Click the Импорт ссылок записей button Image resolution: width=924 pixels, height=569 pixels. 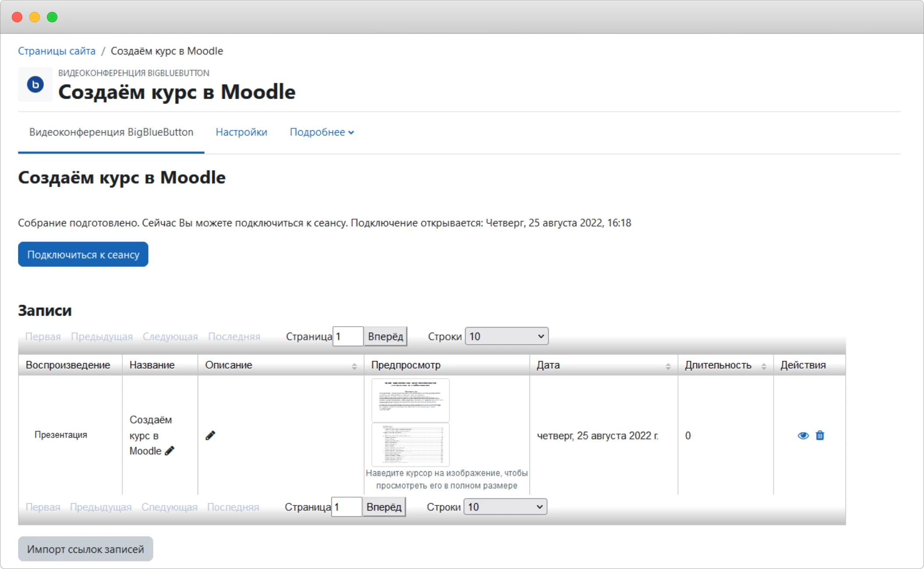pyautogui.click(x=85, y=549)
